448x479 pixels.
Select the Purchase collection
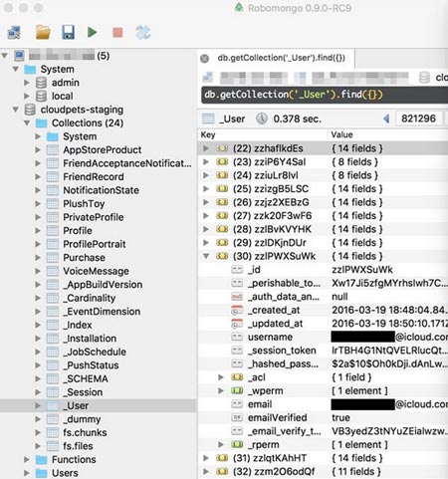tap(84, 258)
